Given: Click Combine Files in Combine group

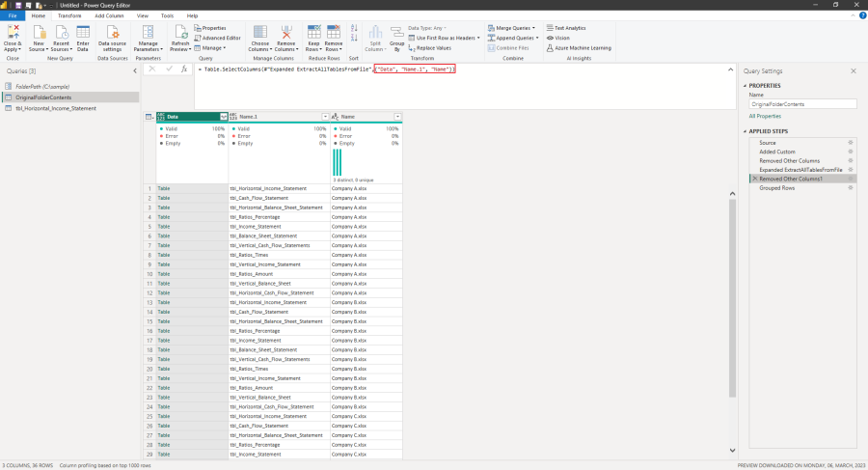Looking at the screenshot, I should tap(508, 48).
